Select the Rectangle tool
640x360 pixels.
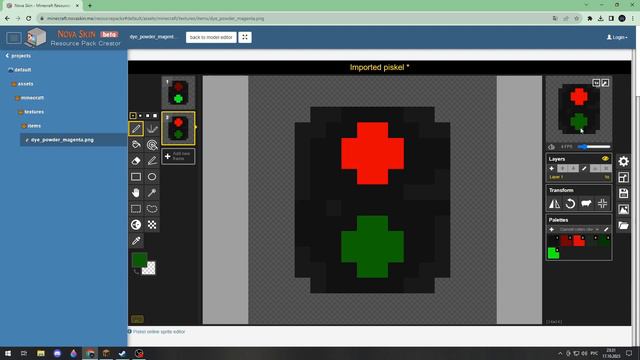coord(136,177)
